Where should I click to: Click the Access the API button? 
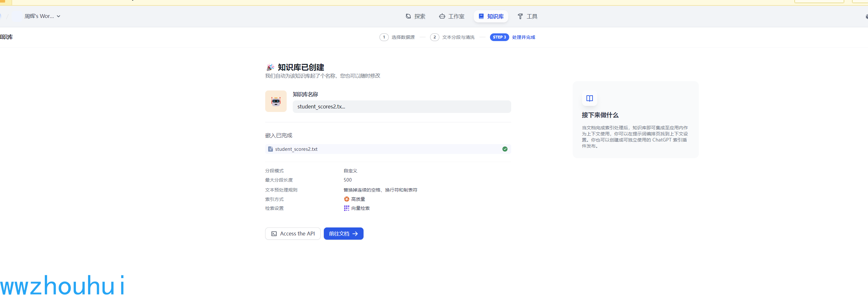(x=292, y=234)
